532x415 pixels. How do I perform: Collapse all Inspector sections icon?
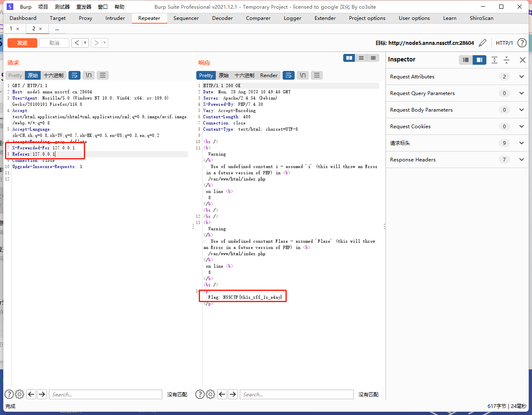(x=506, y=60)
